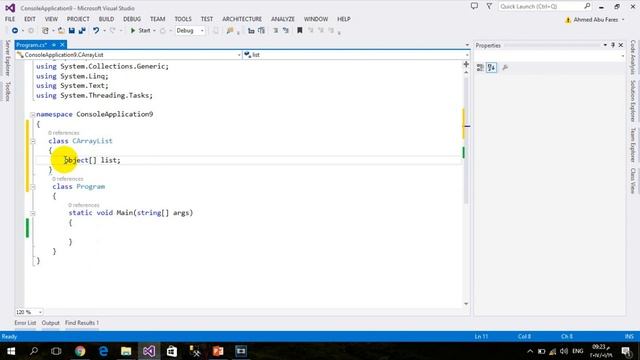Image resolution: width=640 pixels, height=360 pixels.
Task: Focus the Quick Launch search box
Action: pyautogui.click(x=545, y=7)
